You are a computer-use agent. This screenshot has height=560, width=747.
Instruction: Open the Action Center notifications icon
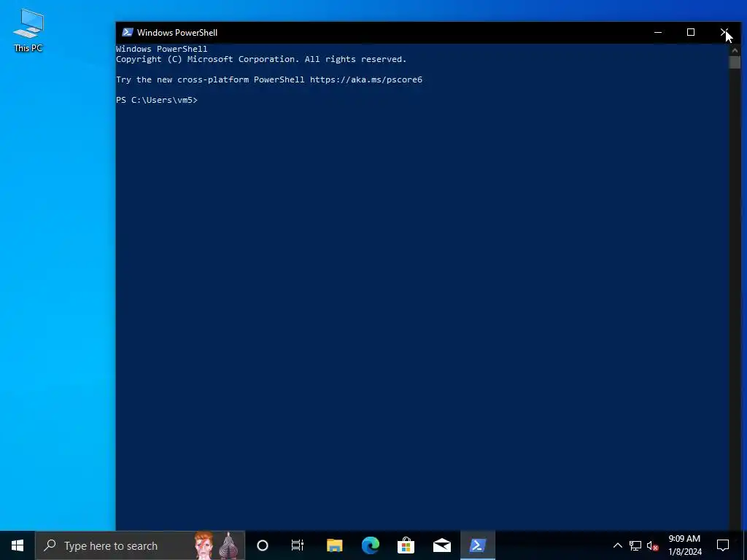pos(723,545)
